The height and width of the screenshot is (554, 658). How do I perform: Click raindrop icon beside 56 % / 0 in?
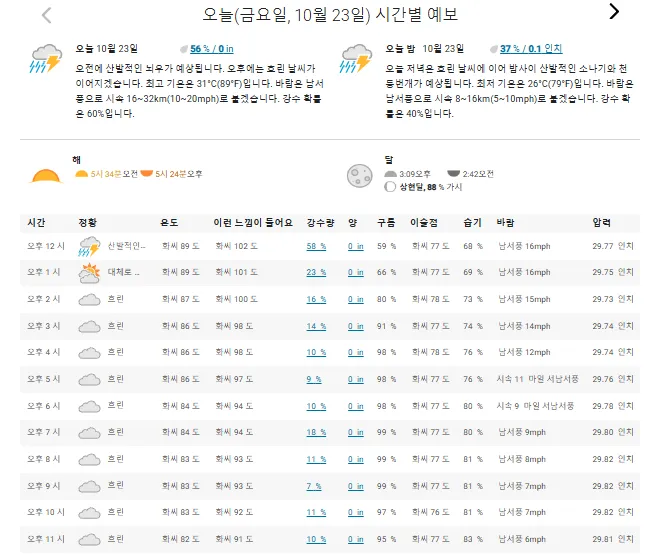point(184,49)
